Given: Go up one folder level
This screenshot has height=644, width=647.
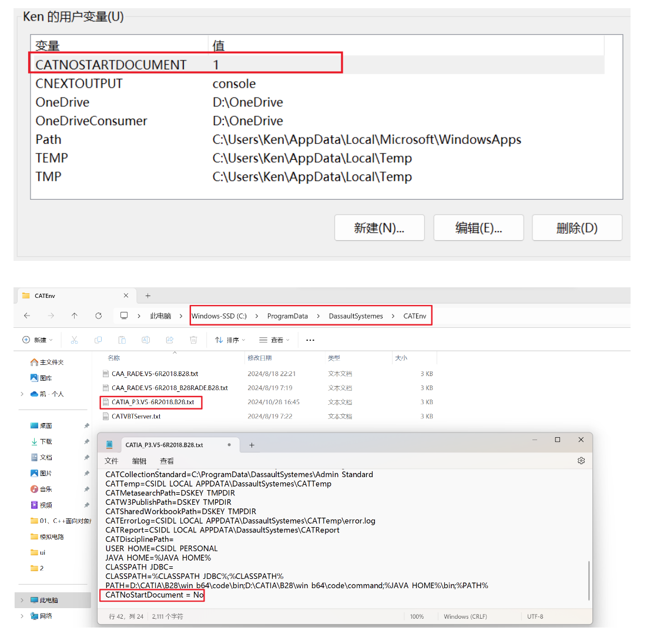Looking at the screenshot, I should (74, 316).
